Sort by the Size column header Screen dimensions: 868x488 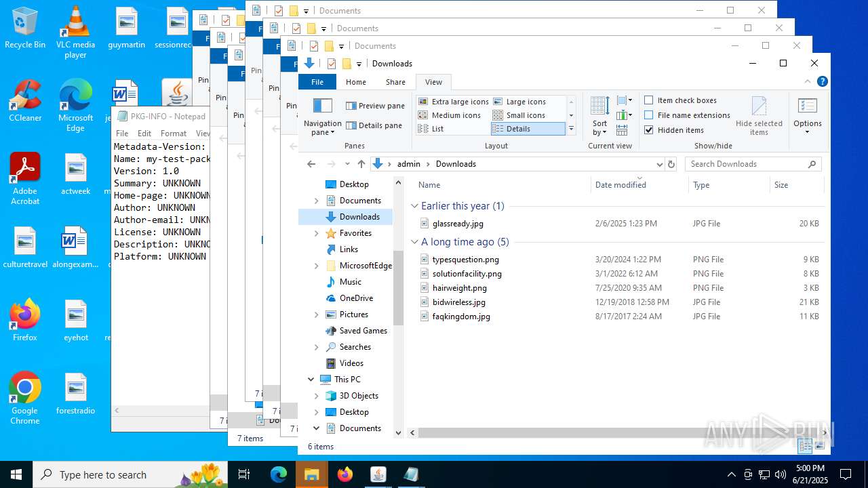click(x=796, y=184)
